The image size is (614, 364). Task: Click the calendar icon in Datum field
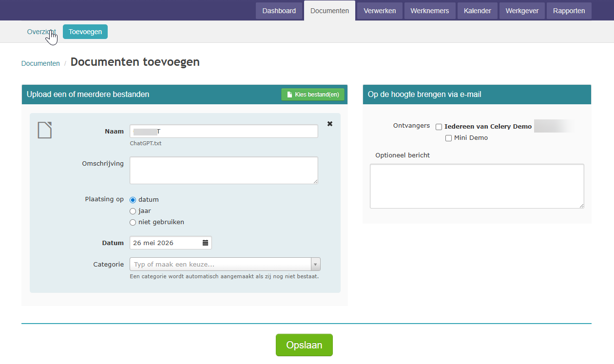click(205, 243)
